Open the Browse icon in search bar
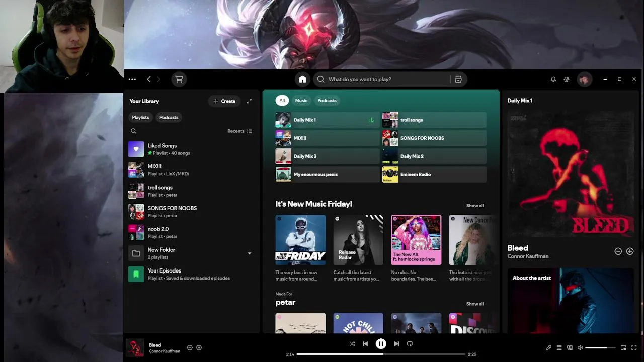This screenshot has width=644, height=362. point(458,79)
